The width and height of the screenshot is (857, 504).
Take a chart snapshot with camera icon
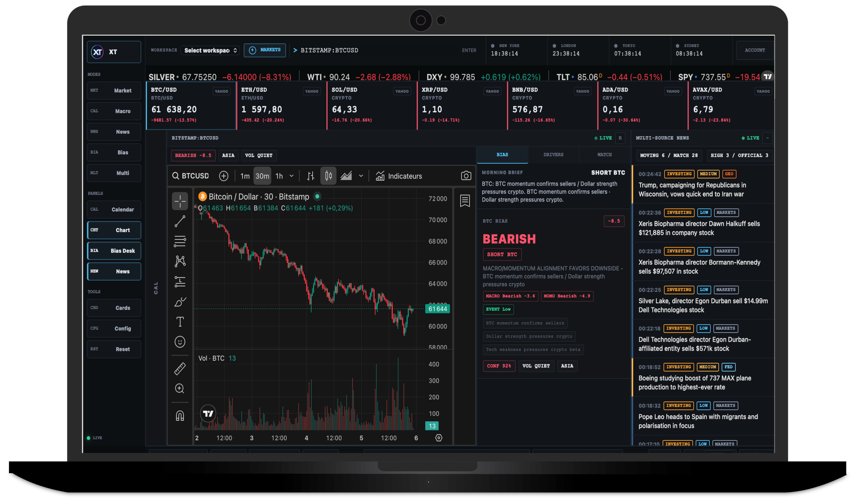tap(466, 176)
